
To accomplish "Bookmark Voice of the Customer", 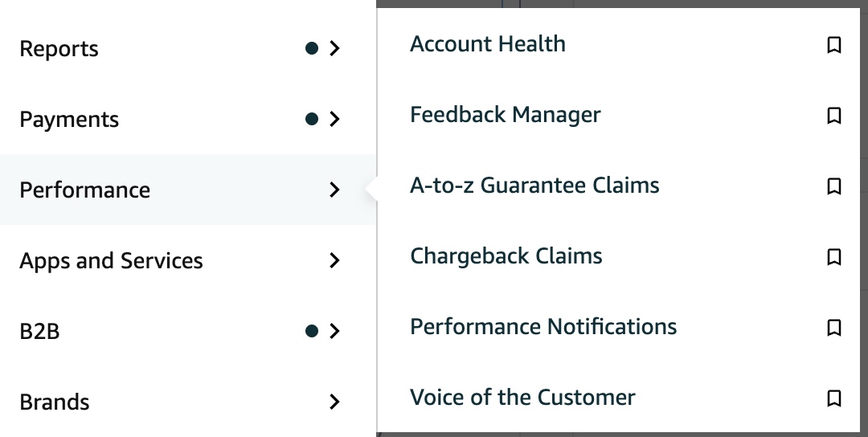I will 834,398.
